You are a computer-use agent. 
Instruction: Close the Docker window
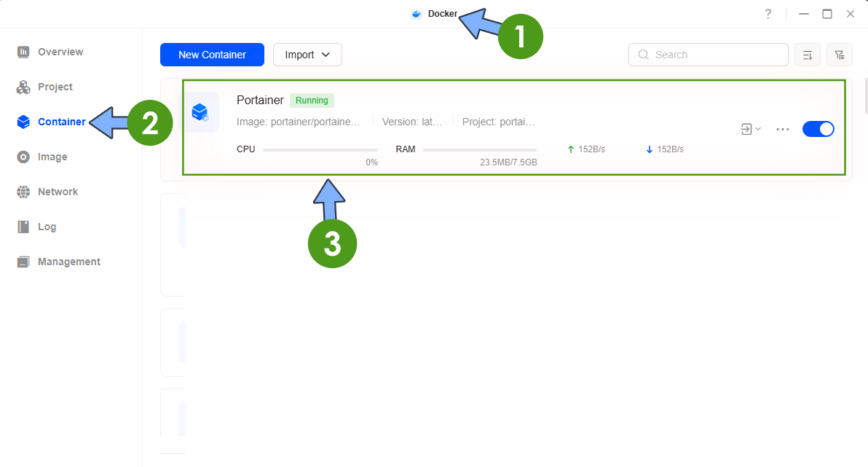(x=851, y=14)
